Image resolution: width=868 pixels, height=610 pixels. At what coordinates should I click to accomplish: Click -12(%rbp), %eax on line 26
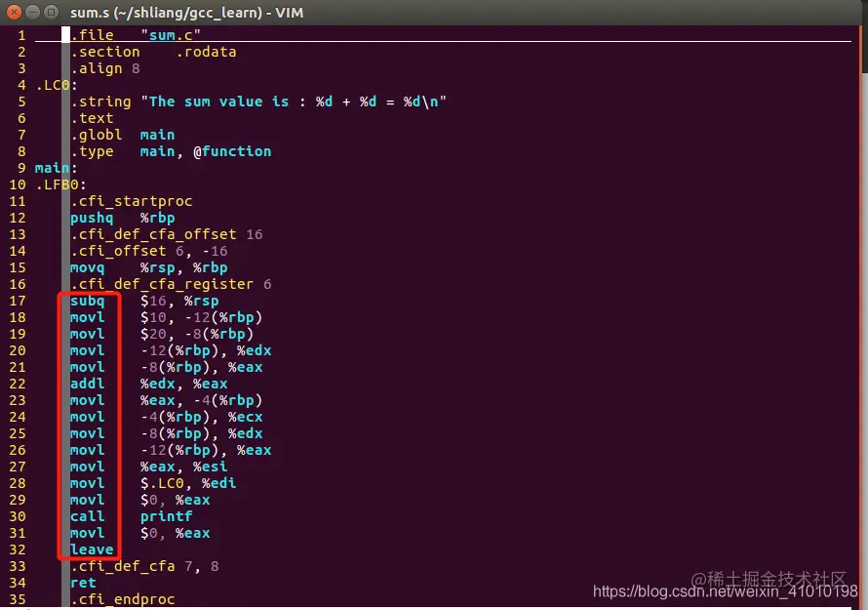(206, 451)
